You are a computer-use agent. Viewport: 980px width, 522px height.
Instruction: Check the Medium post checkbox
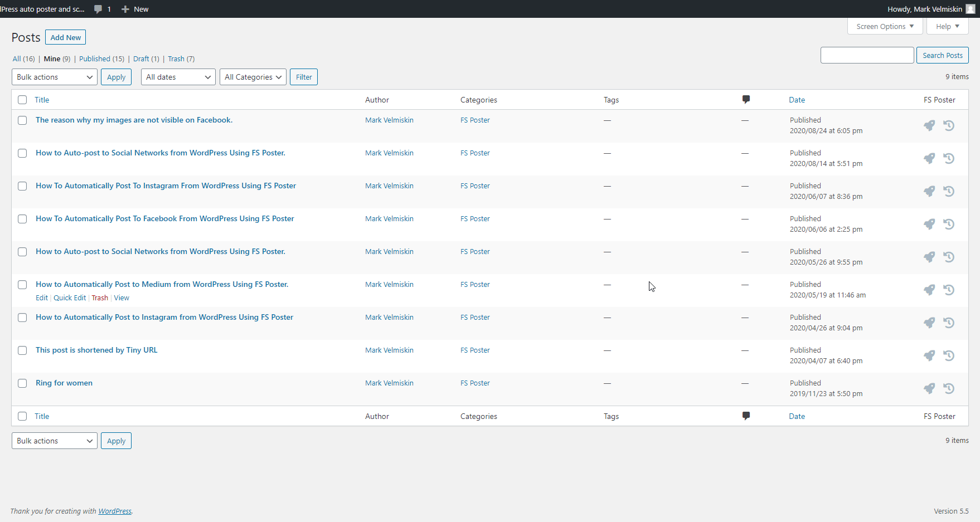(22, 285)
